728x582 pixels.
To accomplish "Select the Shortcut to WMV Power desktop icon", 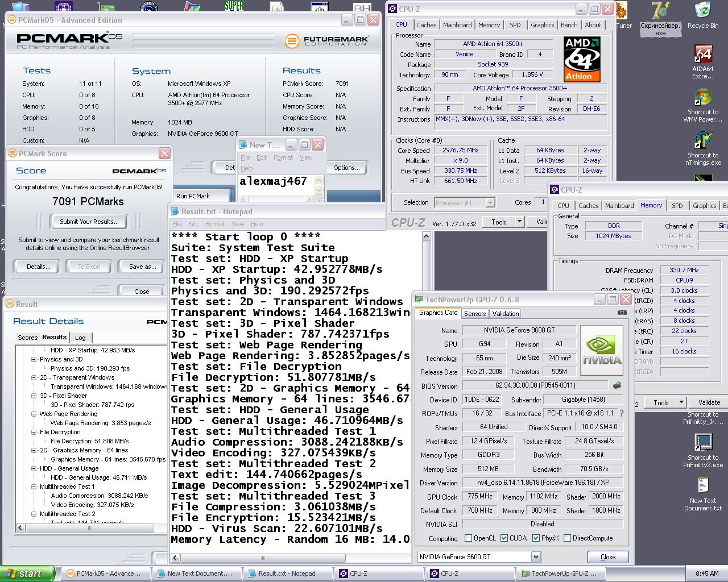I will point(703,105).
